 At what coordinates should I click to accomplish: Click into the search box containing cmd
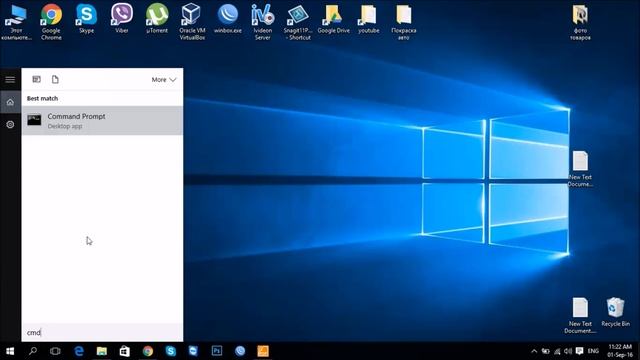click(102, 333)
